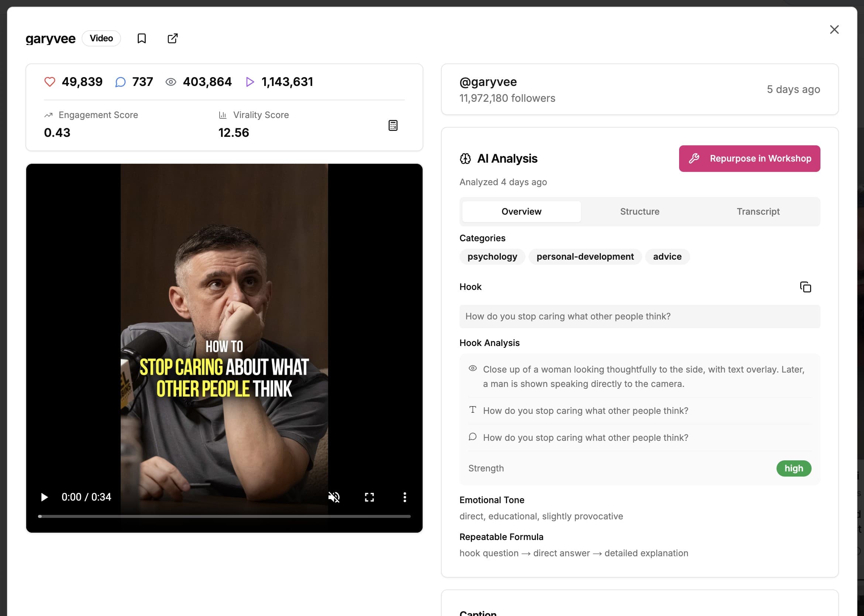Viewport: 864px width, 616px height.
Task: Click the blue comments bubble icon
Action: [120, 82]
